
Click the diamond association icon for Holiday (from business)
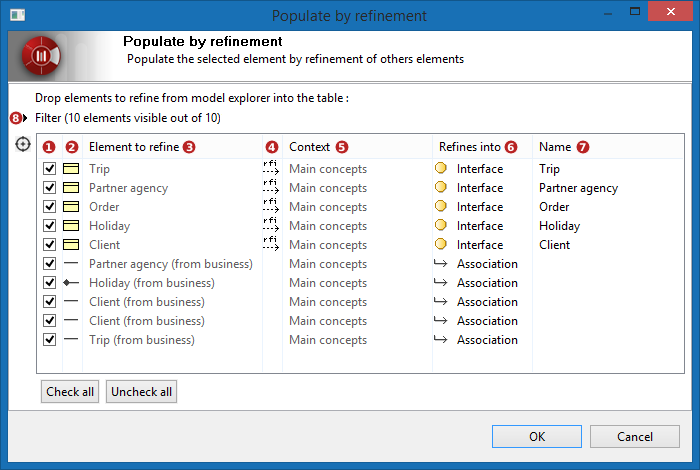tap(71, 283)
